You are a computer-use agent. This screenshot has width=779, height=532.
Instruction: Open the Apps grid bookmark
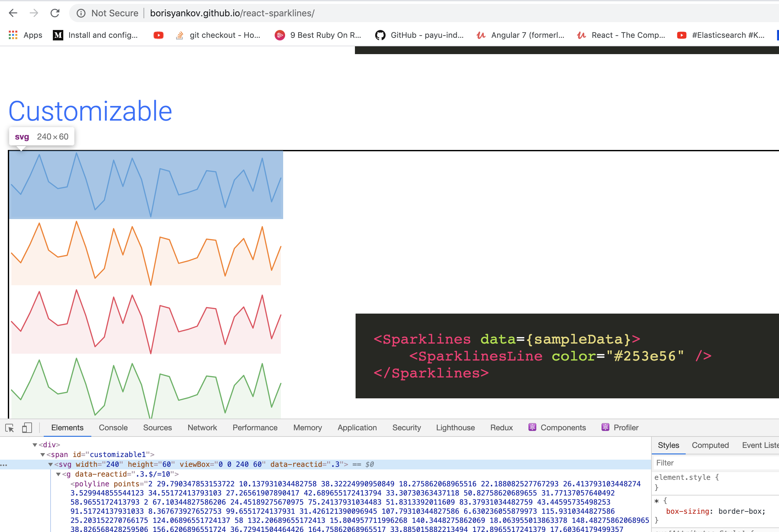click(25, 35)
